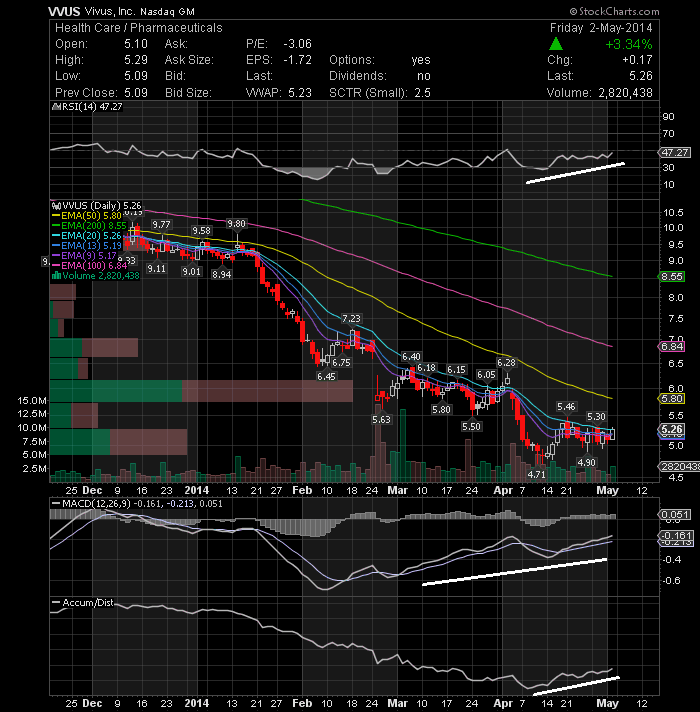Click the green up-arrow change indicator
Image resolution: width=700 pixels, height=712 pixels.
pos(556,44)
